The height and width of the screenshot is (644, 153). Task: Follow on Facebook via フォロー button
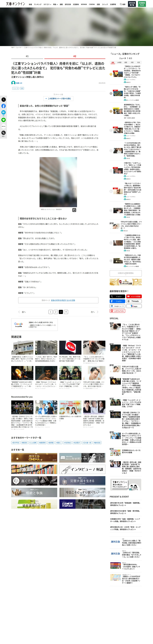(x=117, y=301)
